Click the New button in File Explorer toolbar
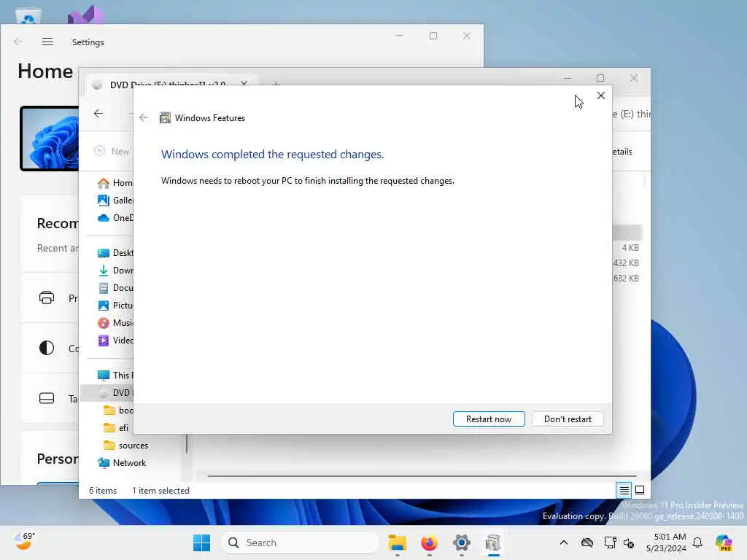The width and height of the screenshot is (747, 560). click(x=112, y=152)
